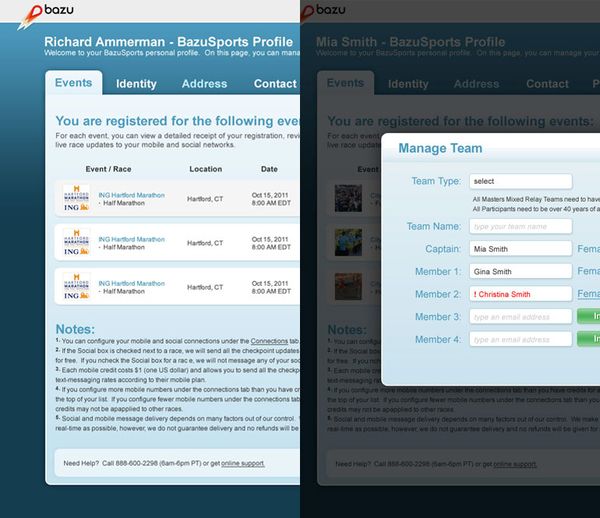600x518 pixels.
Task: Click the first event photo behind Manage Team
Action: click(349, 197)
